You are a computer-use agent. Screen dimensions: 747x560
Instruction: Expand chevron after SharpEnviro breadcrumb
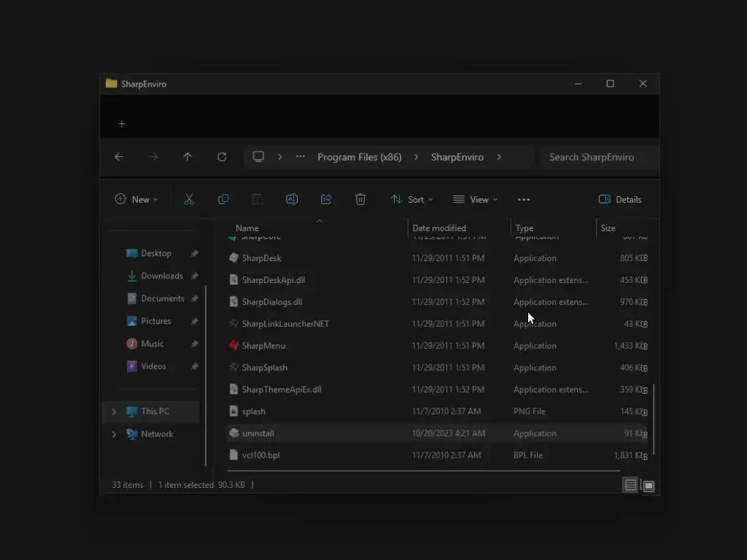click(499, 157)
